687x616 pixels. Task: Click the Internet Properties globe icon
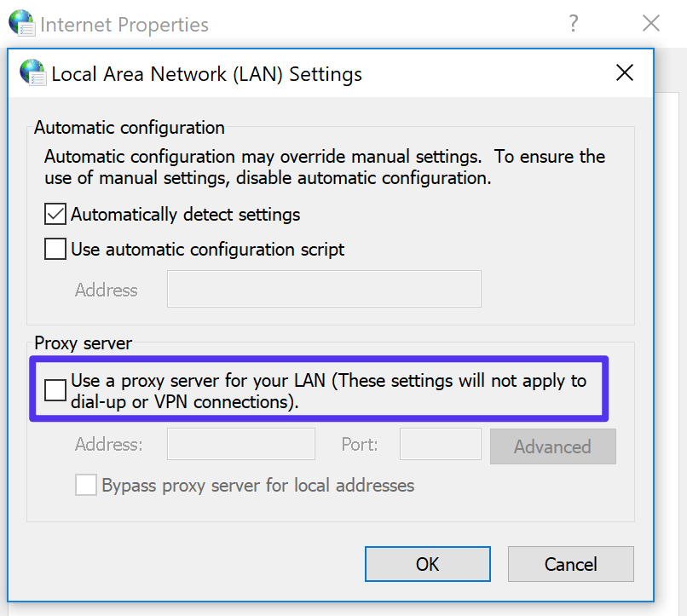click(x=20, y=22)
